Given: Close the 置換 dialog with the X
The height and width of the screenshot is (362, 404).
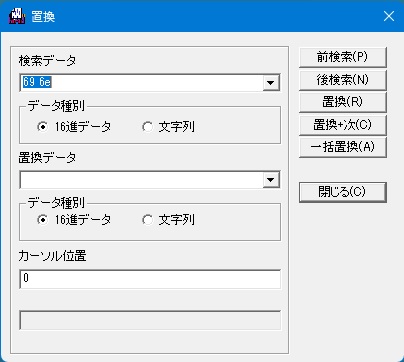Looking at the screenshot, I should pos(389,16).
